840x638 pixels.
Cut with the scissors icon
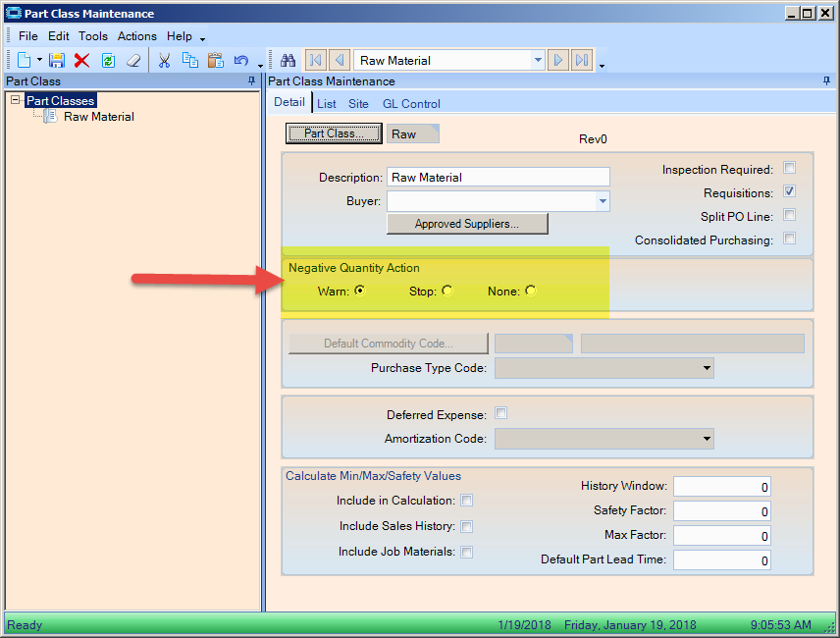coord(165,60)
